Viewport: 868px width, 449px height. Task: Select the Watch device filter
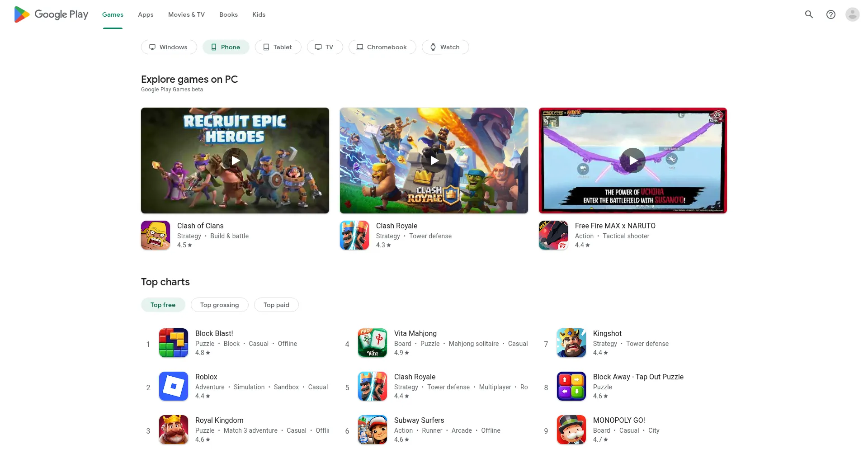[445, 47]
